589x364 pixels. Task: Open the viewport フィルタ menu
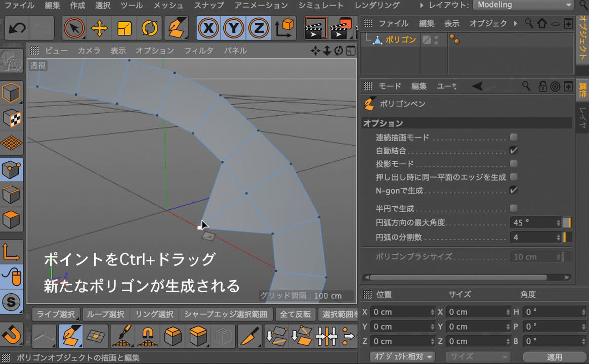pos(198,51)
